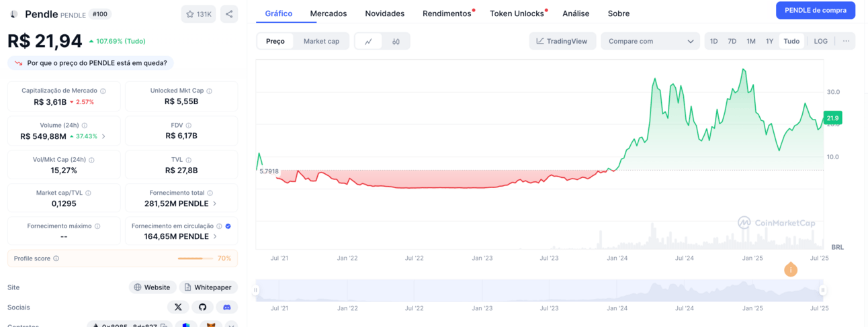Open info icon beside Fornecimento em circulação
The height and width of the screenshot is (327, 868).
coord(219,226)
